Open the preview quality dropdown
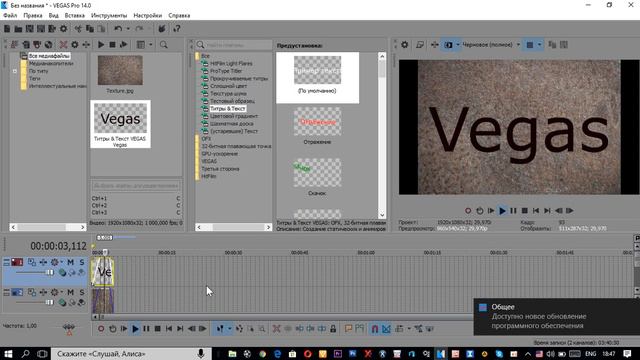Screen dimensions: 640x360 pyautogui.click(x=518, y=44)
